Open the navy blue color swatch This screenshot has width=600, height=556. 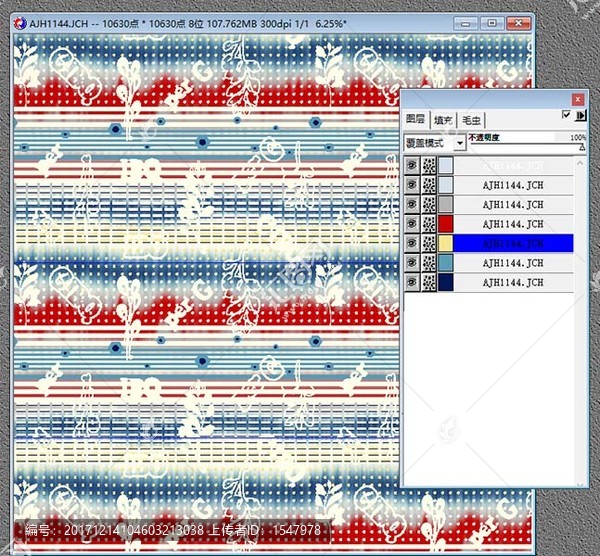[x=445, y=282]
